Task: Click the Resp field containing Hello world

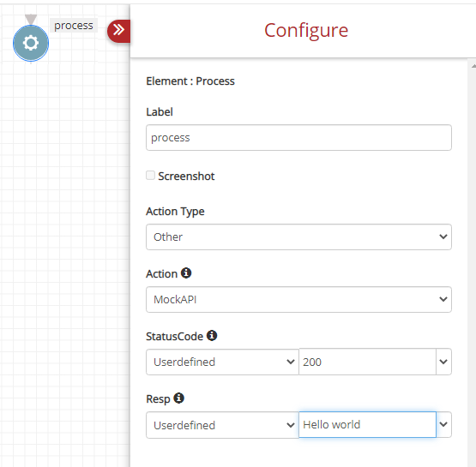Action: [367, 424]
